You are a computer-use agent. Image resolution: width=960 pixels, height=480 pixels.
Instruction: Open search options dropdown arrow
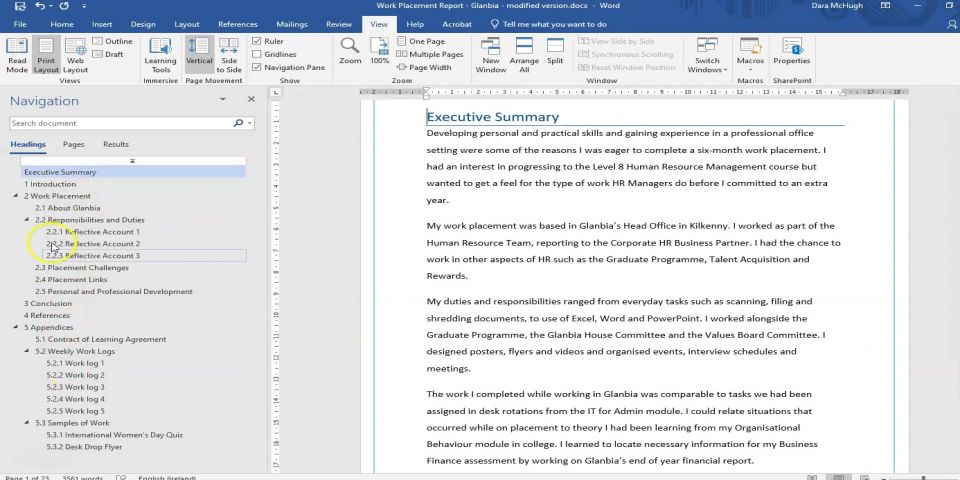(x=250, y=123)
